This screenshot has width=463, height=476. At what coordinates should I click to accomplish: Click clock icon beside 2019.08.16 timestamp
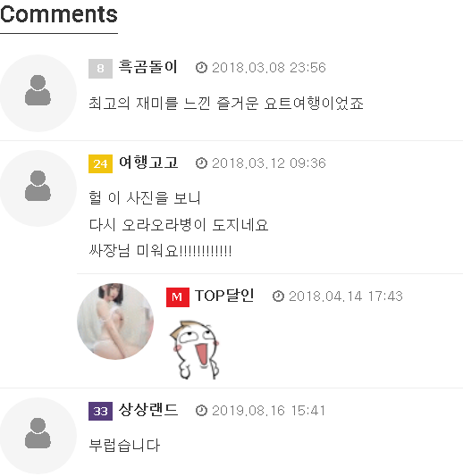201,411
